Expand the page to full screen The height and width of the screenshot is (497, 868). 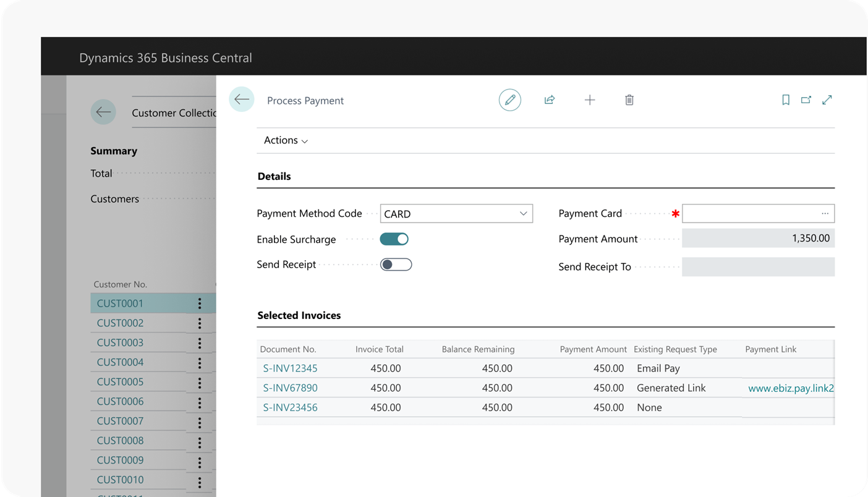[827, 100]
